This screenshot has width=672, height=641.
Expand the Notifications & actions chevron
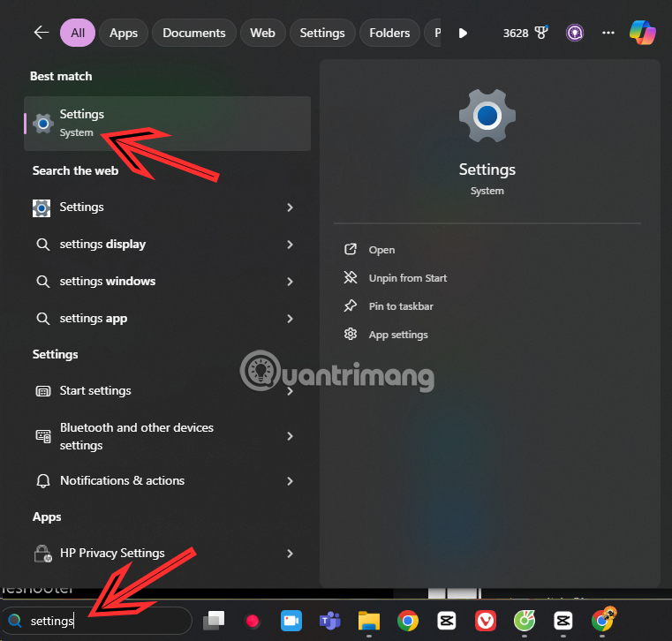291,481
